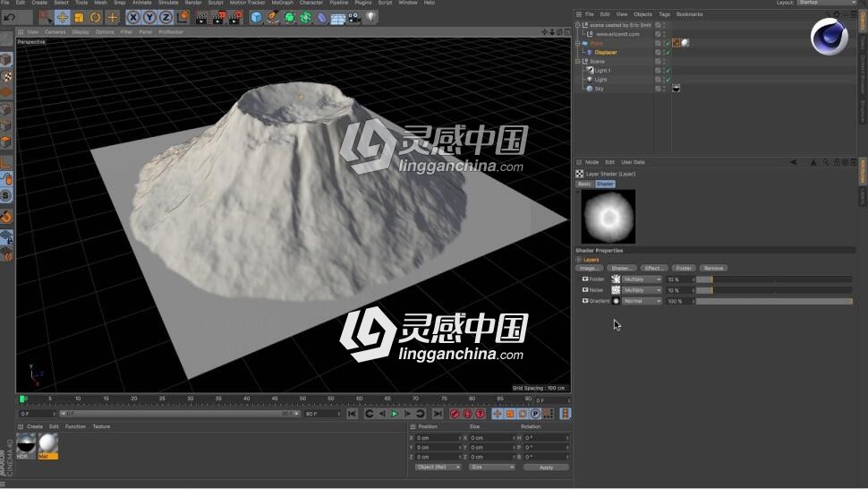Open the Simulate menu
The height and width of the screenshot is (489, 868).
point(168,3)
